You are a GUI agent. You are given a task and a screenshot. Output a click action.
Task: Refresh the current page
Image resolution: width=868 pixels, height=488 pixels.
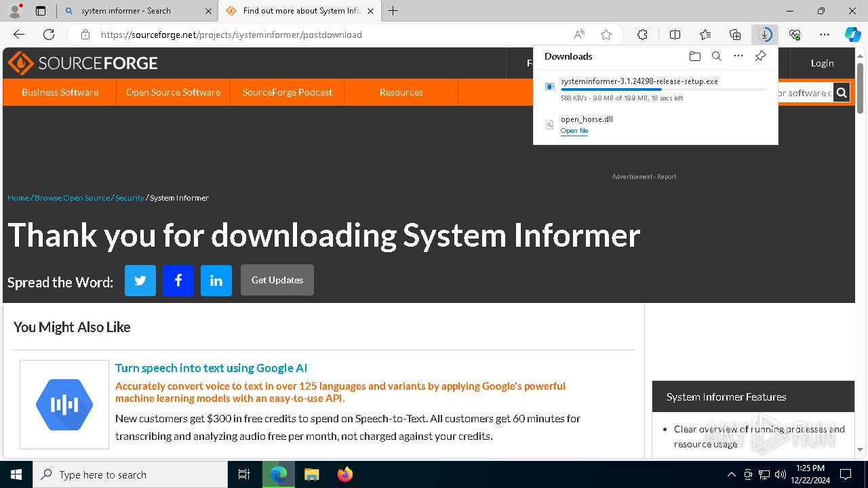click(x=49, y=35)
